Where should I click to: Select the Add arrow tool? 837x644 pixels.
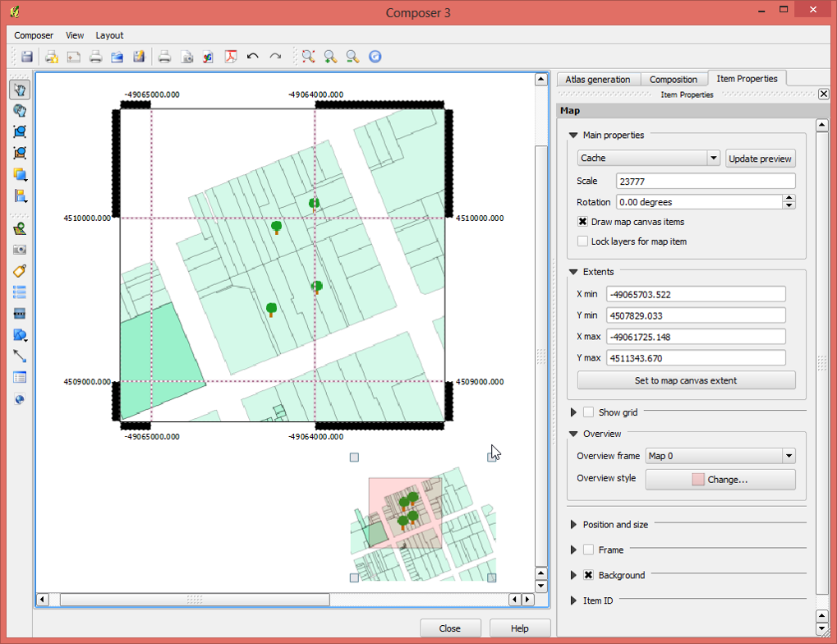(x=20, y=356)
